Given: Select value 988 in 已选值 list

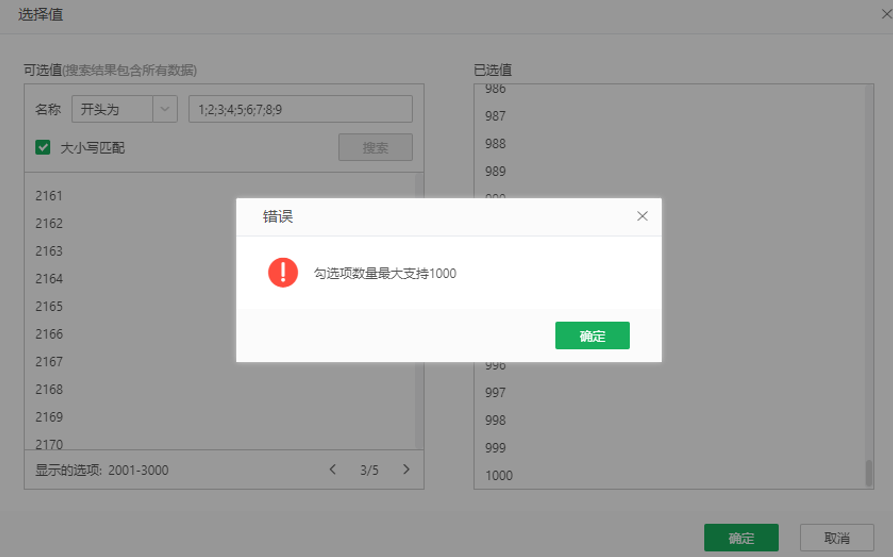Looking at the screenshot, I should click(495, 144).
